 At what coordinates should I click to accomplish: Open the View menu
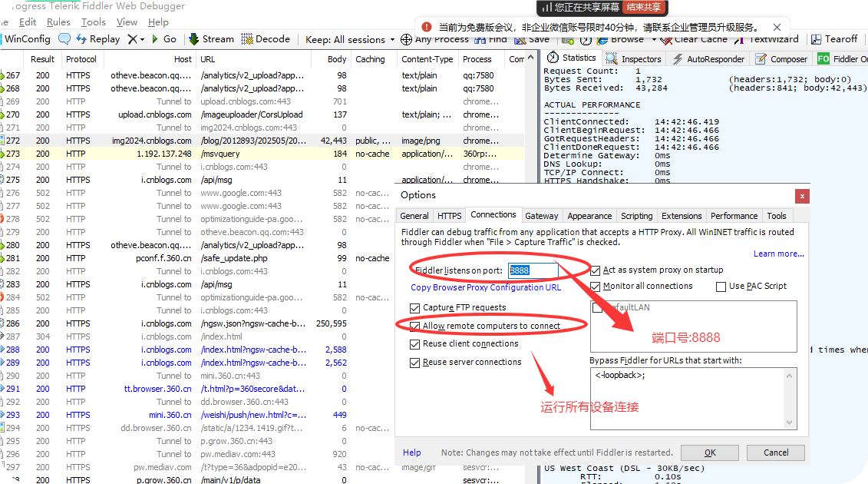pos(127,22)
